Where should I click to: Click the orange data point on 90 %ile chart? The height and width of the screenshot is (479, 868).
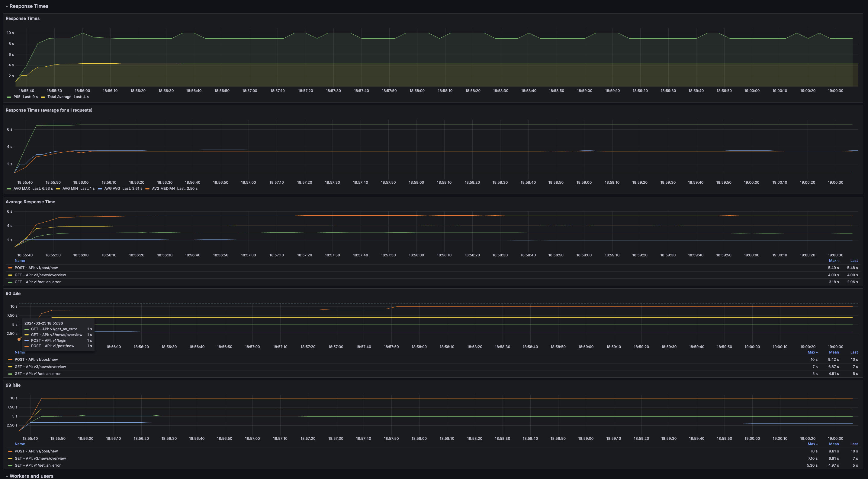pos(19,339)
